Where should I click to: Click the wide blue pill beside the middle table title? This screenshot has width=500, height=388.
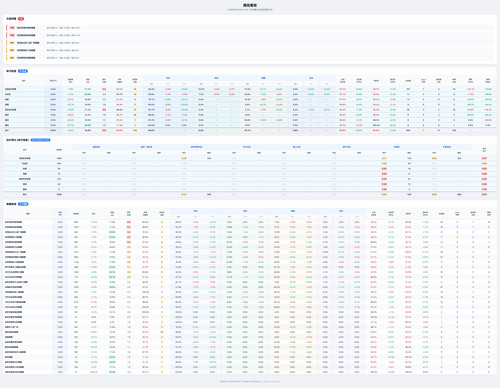click(40, 140)
